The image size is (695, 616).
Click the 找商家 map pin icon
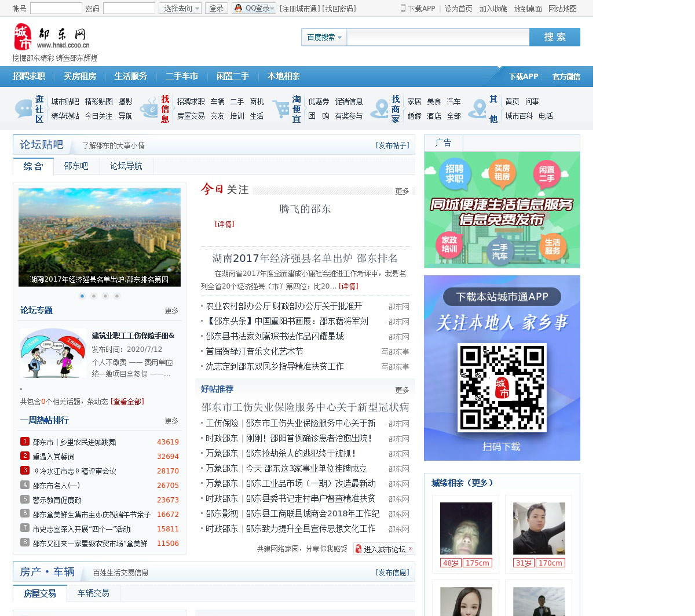[379, 109]
